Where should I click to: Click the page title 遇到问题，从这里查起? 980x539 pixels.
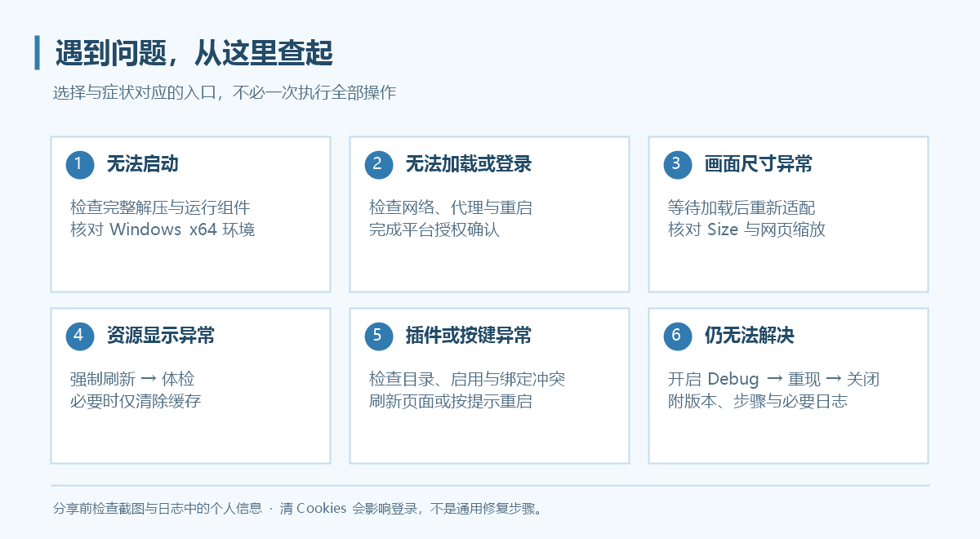tap(194, 53)
